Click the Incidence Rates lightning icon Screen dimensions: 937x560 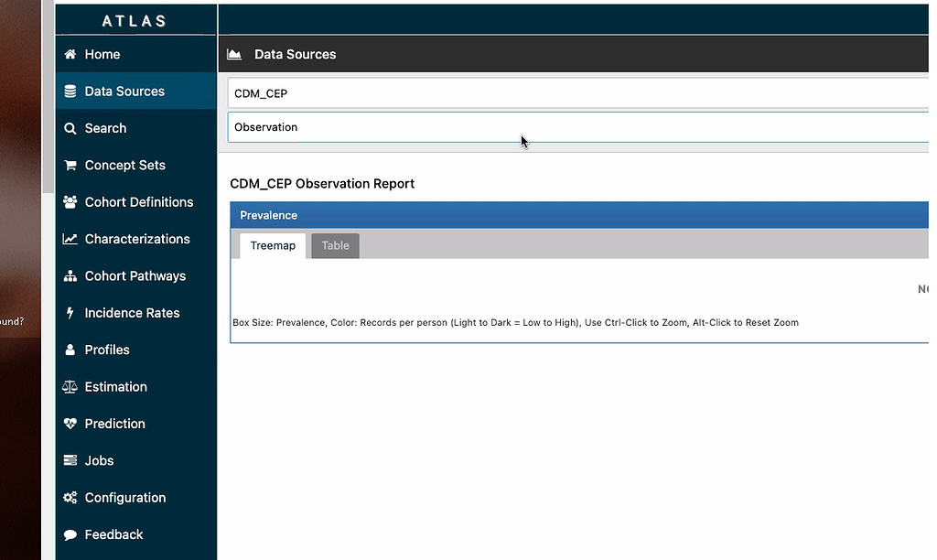pyautogui.click(x=69, y=312)
